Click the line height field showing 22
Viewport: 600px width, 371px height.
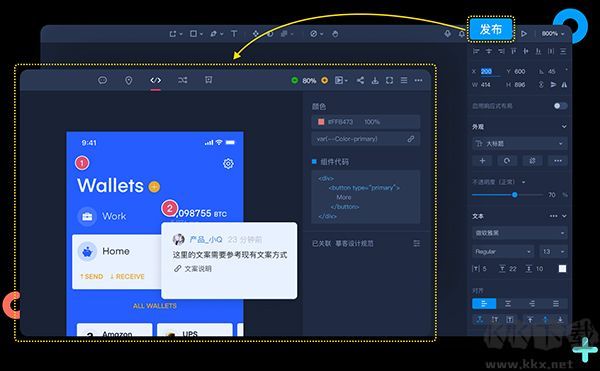coord(513,269)
